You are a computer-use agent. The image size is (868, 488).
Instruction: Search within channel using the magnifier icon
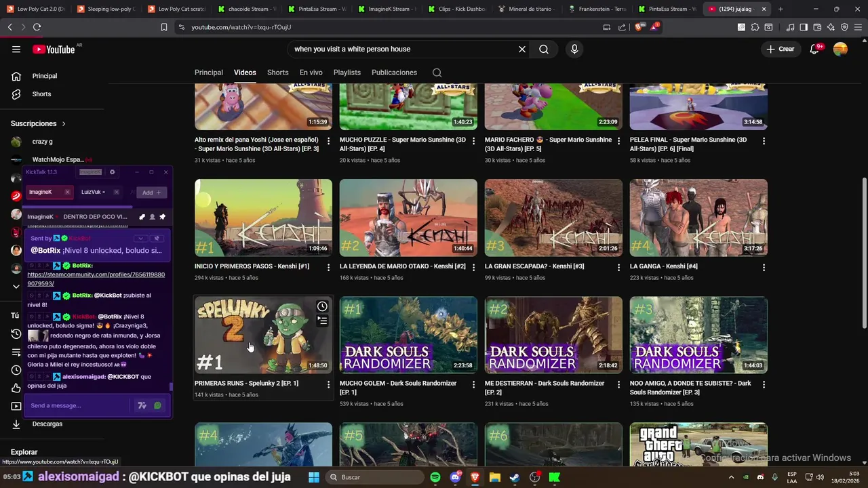(437, 73)
